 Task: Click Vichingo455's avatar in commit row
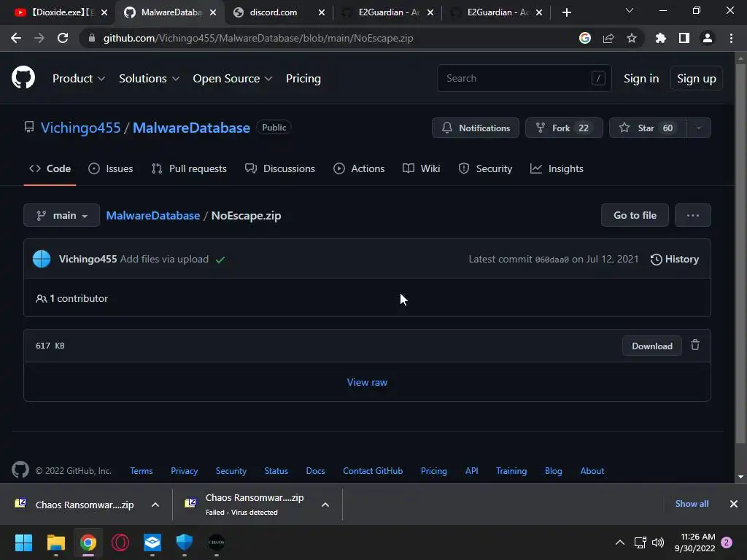(42, 259)
